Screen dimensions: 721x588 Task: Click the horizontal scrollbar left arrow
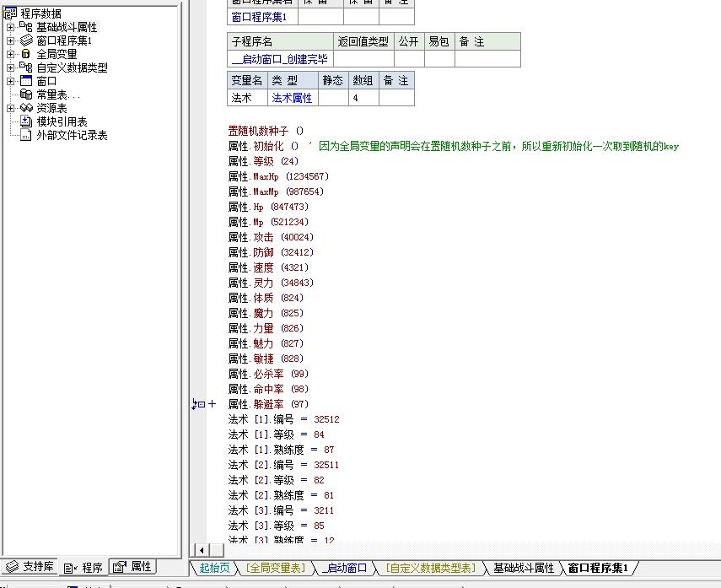pyautogui.click(x=202, y=550)
